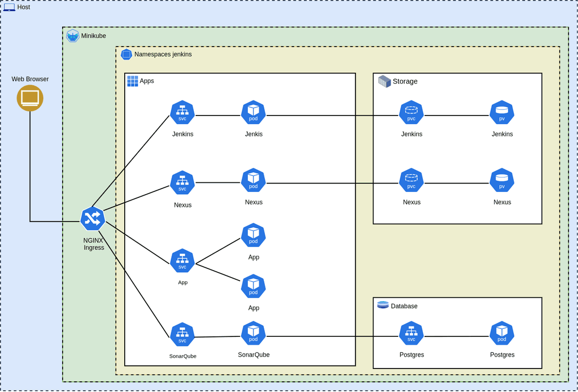Image resolution: width=578 pixels, height=392 pixels.
Task: Click the Minikube logo icon
Action: [72, 36]
